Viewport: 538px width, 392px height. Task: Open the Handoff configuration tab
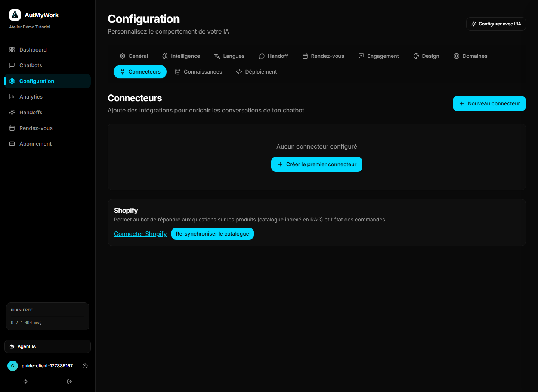coord(273,56)
